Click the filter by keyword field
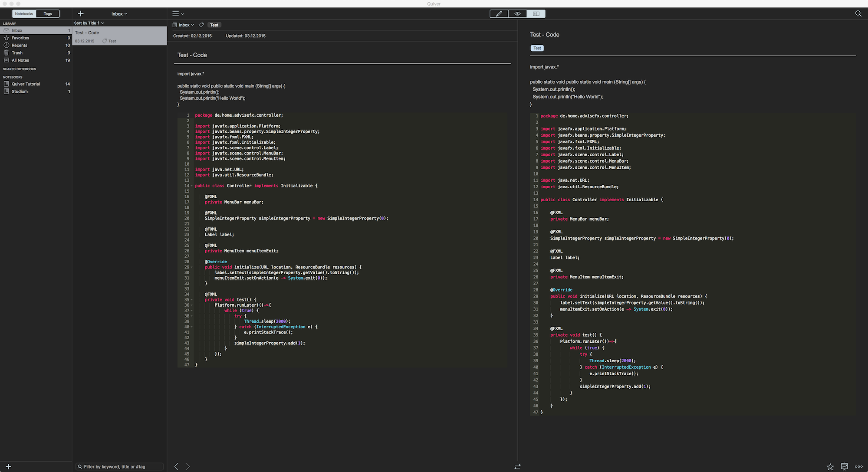Image resolution: width=868 pixels, height=472 pixels. click(x=119, y=467)
